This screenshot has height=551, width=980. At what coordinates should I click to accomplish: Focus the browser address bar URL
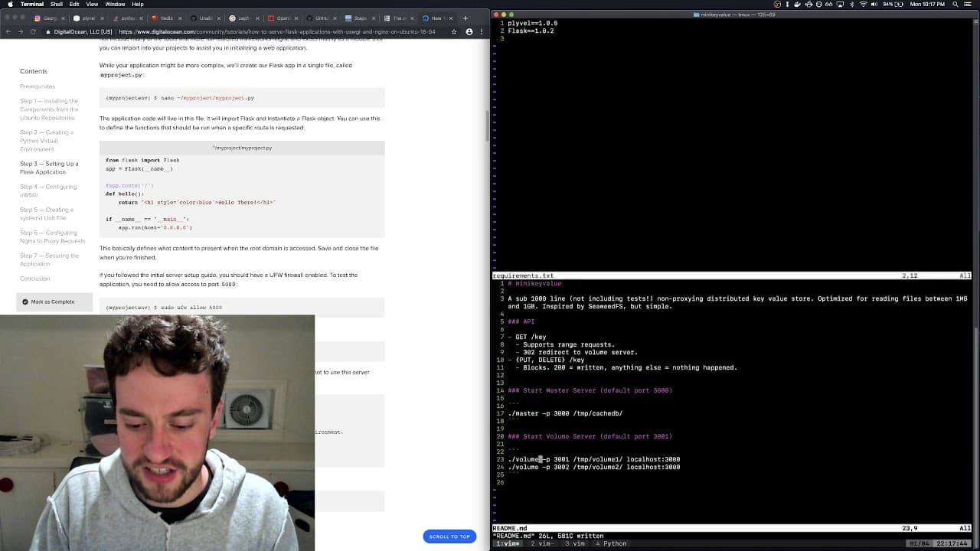pyautogui.click(x=276, y=31)
